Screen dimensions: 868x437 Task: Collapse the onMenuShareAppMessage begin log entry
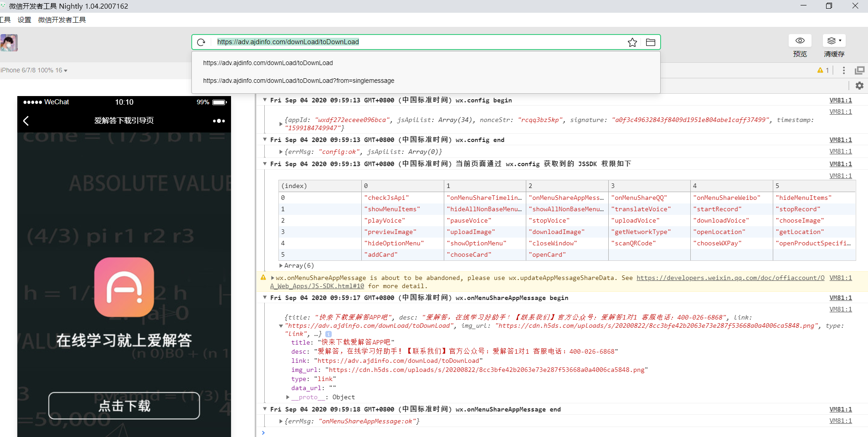click(x=265, y=298)
